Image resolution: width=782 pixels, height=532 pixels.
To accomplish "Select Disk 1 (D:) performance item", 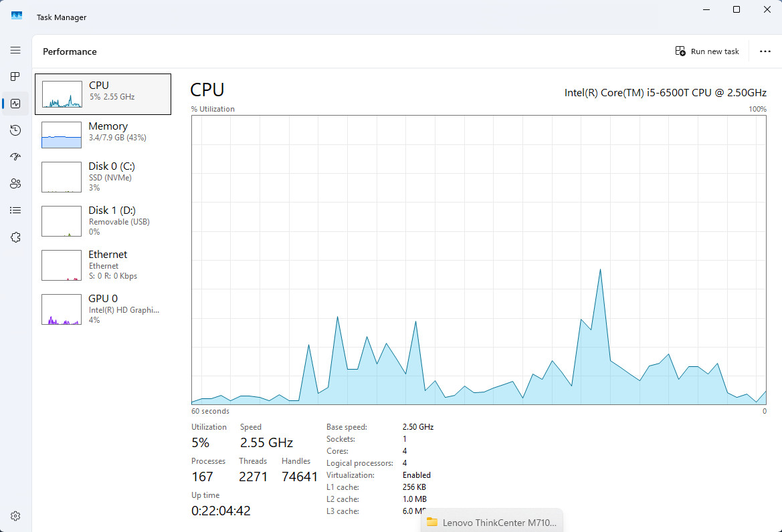I will pos(103,221).
